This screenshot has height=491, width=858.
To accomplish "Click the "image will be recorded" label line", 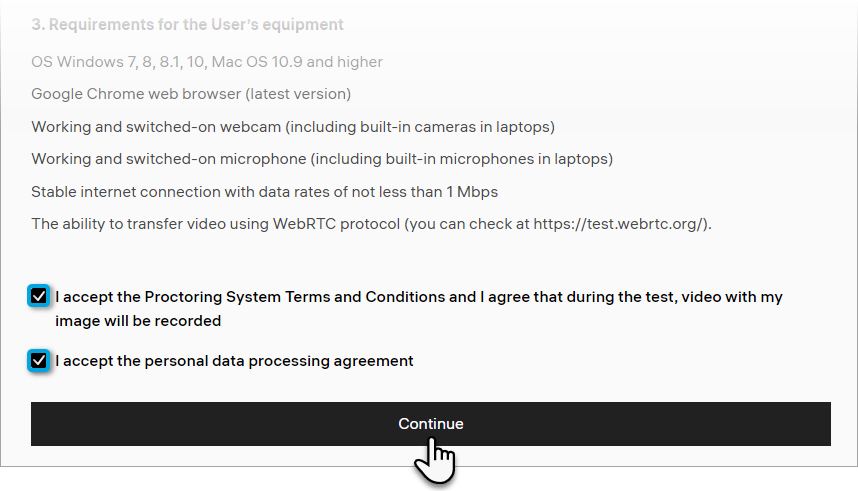I will [138, 321].
